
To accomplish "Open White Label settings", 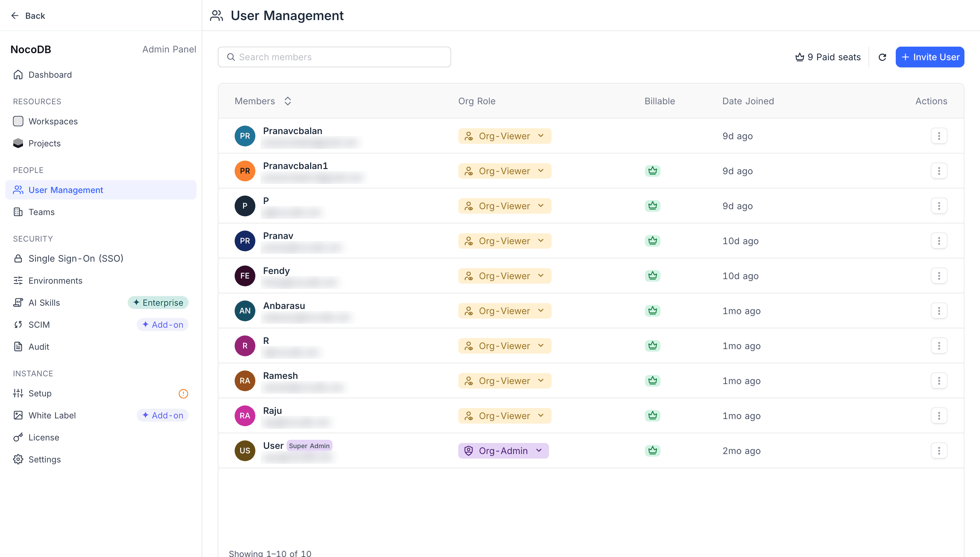I will pyautogui.click(x=101, y=415).
